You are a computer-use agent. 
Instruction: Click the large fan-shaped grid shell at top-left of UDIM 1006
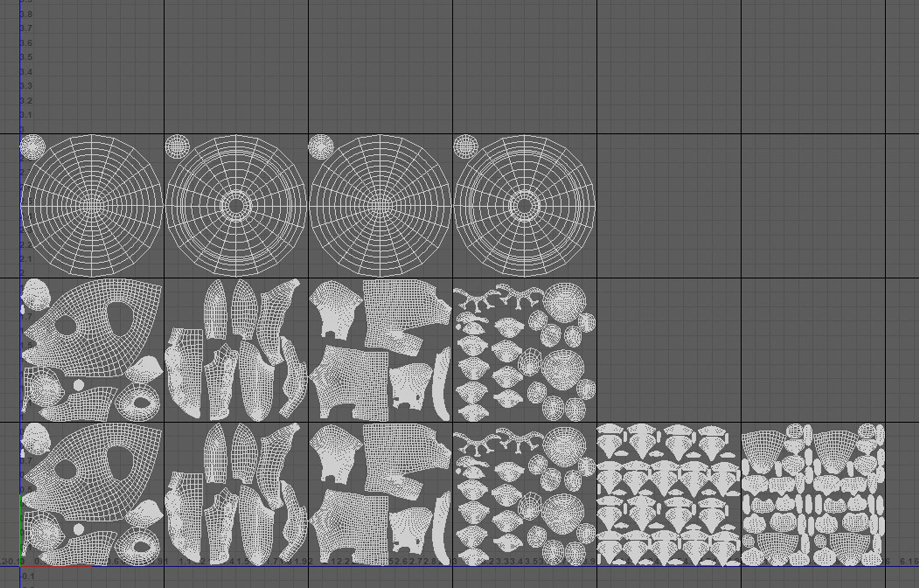[763, 450]
